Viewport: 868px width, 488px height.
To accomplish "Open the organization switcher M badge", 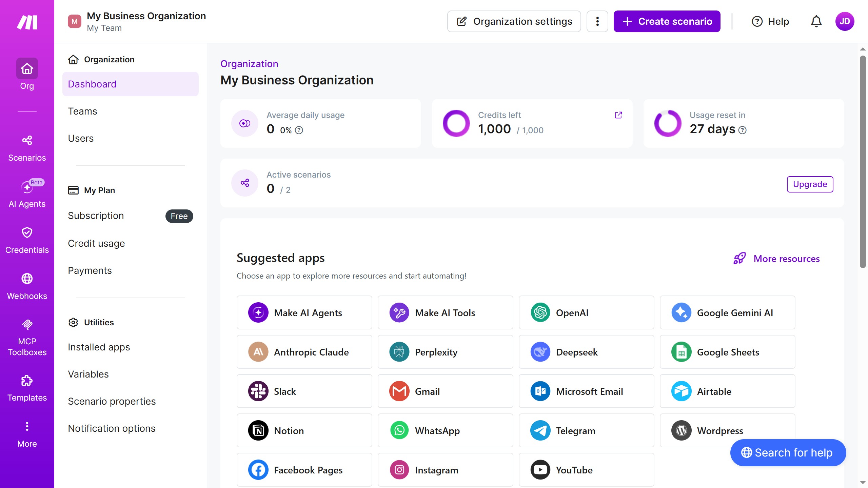I will pyautogui.click(x=75, y=21).
